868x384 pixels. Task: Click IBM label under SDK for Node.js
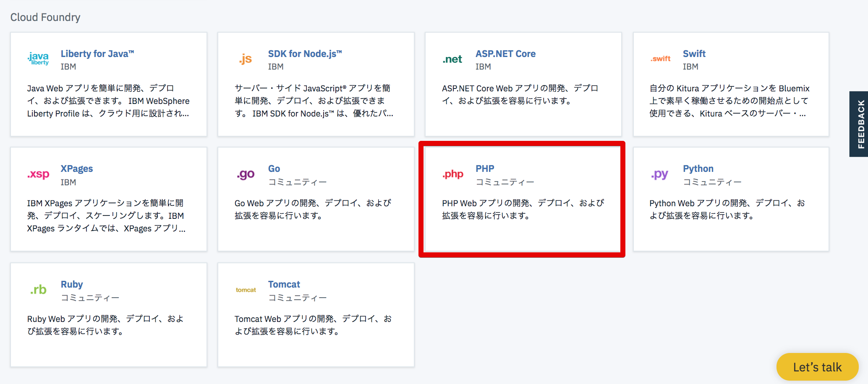276,67
